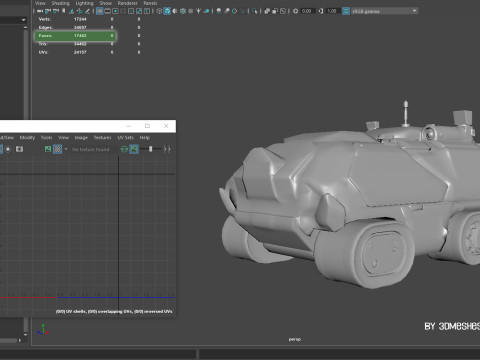
Task: Toggle Screen Space Ambient Occlusion icon
Action: pos(219,11)
